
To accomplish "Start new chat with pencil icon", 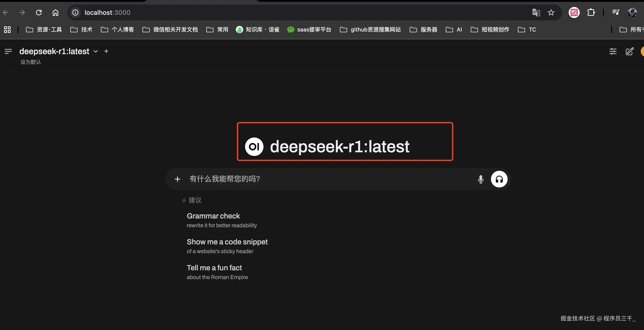I will (629, 52).
